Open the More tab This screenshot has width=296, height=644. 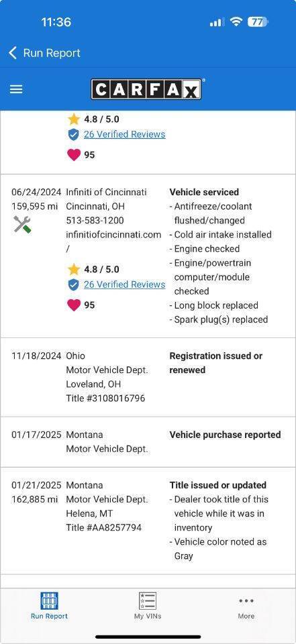[x=246, y=607]
